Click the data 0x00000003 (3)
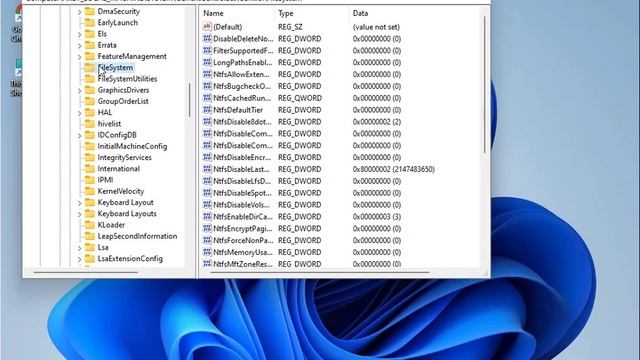This screenshot has width=640, height=360. tap(377, 217)
